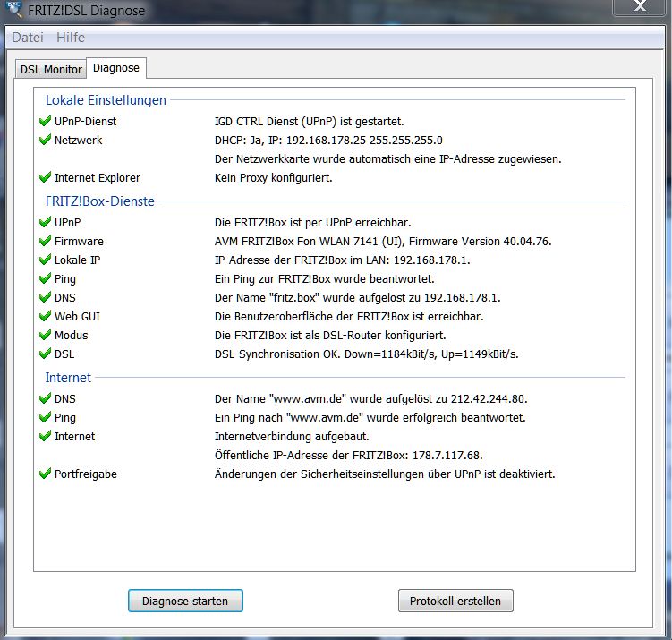Click green checkmark next to UPnP-Dienst
This screenshot has width=672, height=640.
(x=45, y=121)
